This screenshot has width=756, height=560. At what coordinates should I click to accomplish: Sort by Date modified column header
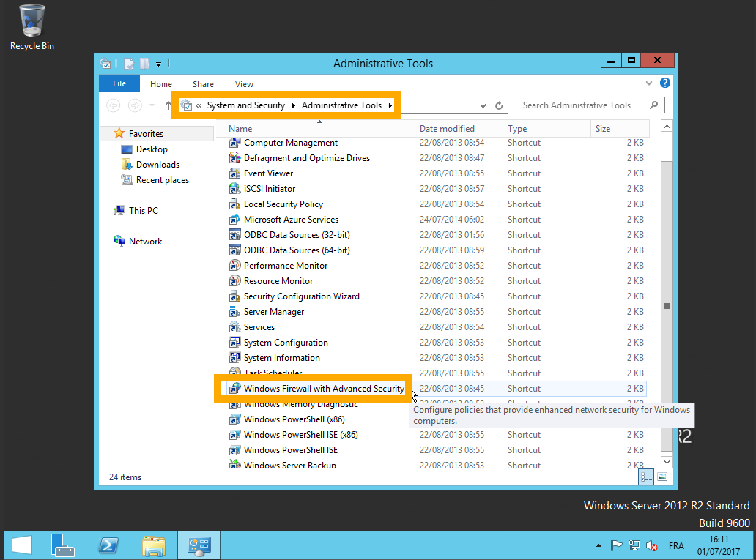(x=459, y=129)
